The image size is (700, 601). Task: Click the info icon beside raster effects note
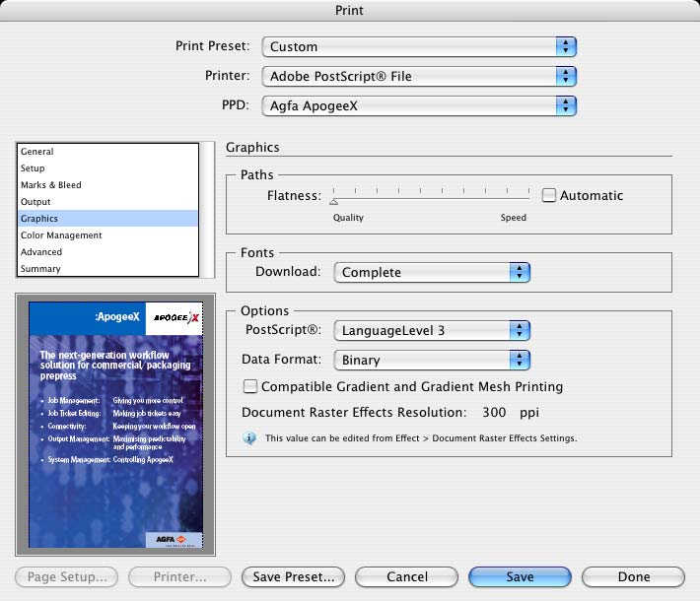(x=249, y=438)
